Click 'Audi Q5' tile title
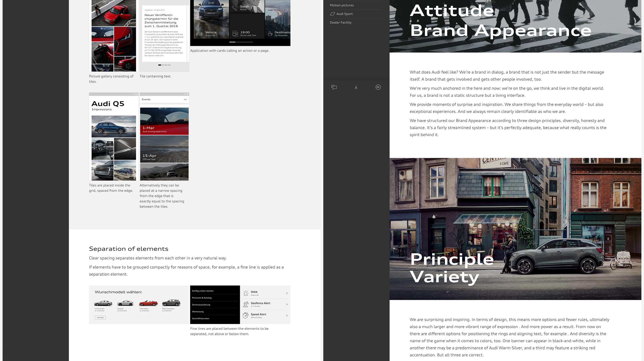The height and width of the screenshot is (361, 644). point(108,104)
